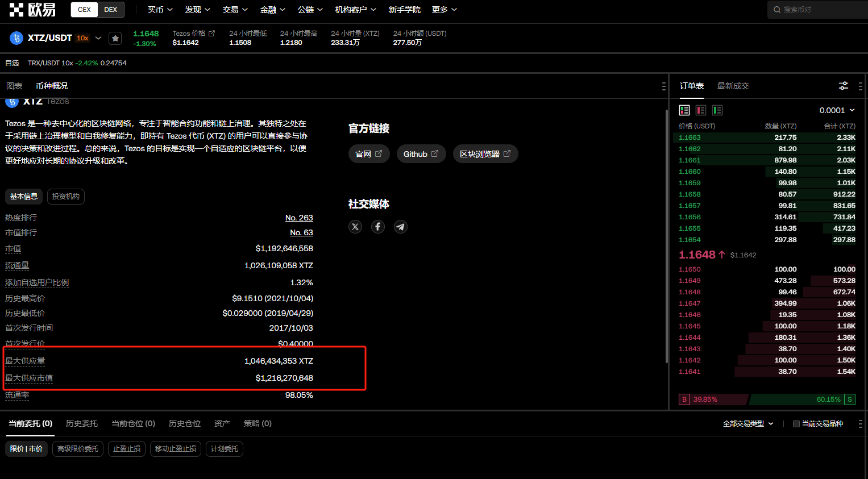Viewport: 868px width, 479px height.
Task: Open the Facebook social link
Action: pos(378,227)
